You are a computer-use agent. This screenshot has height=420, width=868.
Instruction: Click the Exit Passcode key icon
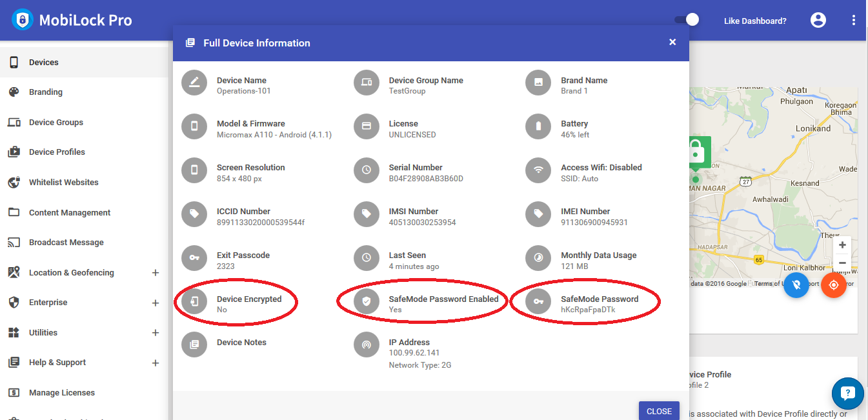click(x=194, y=258)
